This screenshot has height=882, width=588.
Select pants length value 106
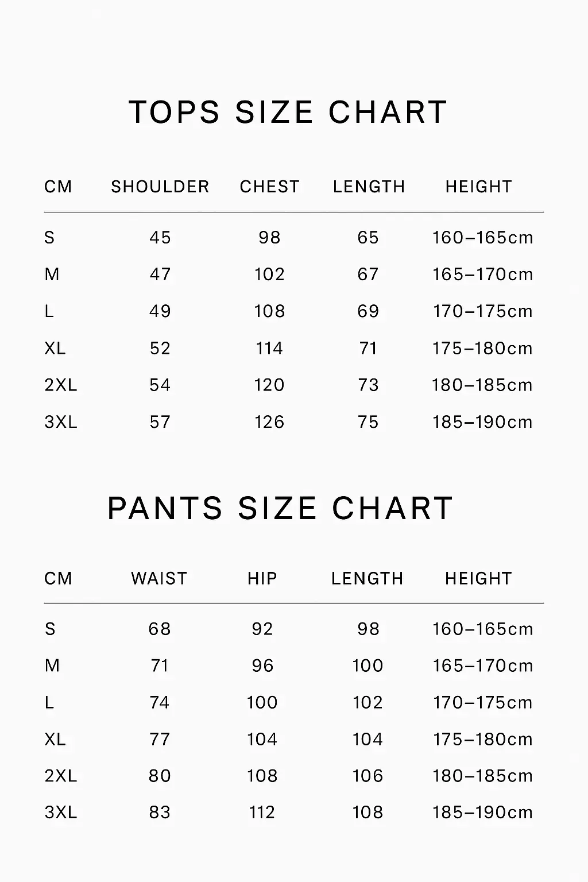[x=367, y=776]
